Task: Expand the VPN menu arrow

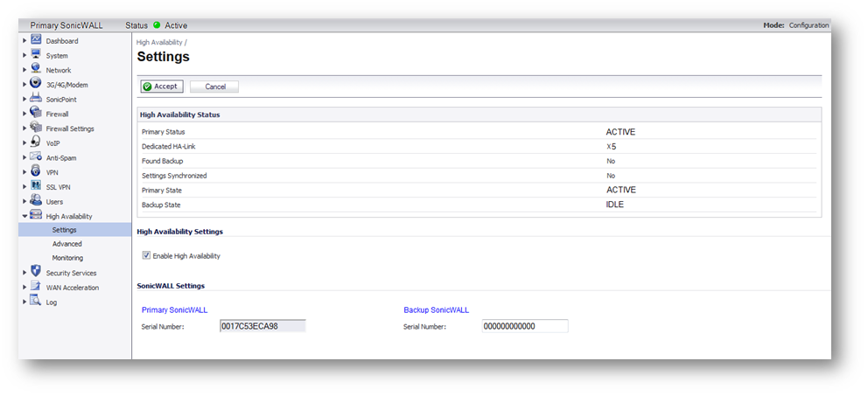Action: click(24, 172)
